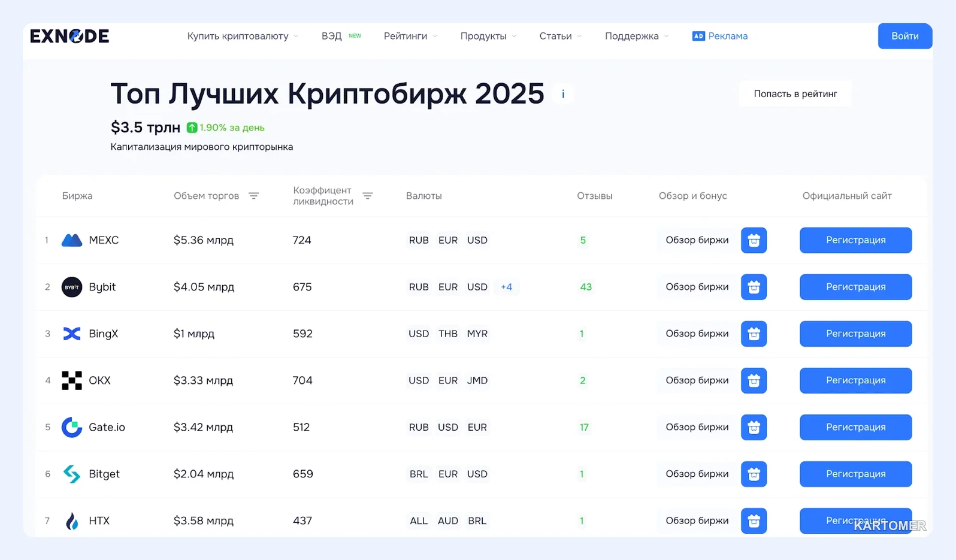Open 'Обзор биржи' for Gate.io
The height and width of the screenshot is (560, 956).
tap(697, 427)
